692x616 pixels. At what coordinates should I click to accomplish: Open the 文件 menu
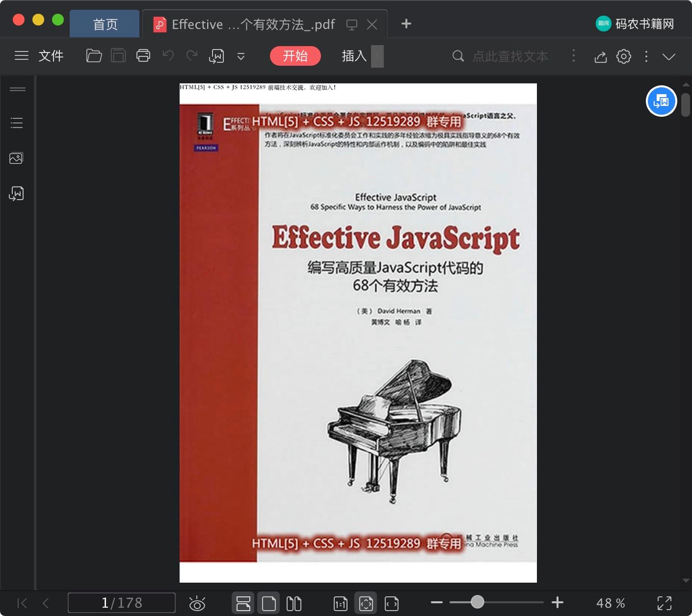[51, 56]
